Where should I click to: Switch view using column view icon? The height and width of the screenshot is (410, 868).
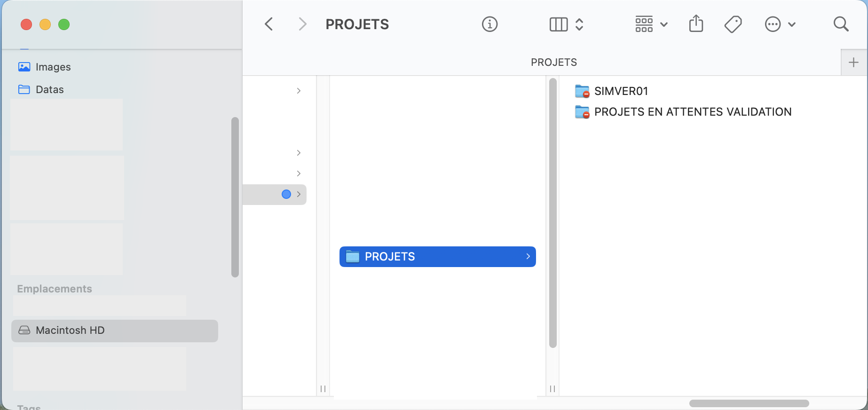point(559,24)
